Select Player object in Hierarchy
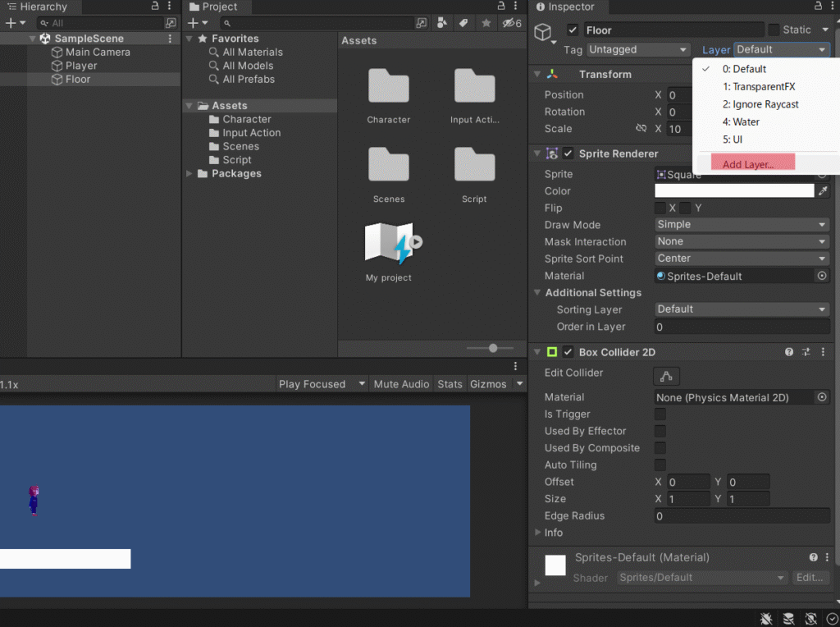This screenshot has width=840, height=627. [x=81, y=66]
